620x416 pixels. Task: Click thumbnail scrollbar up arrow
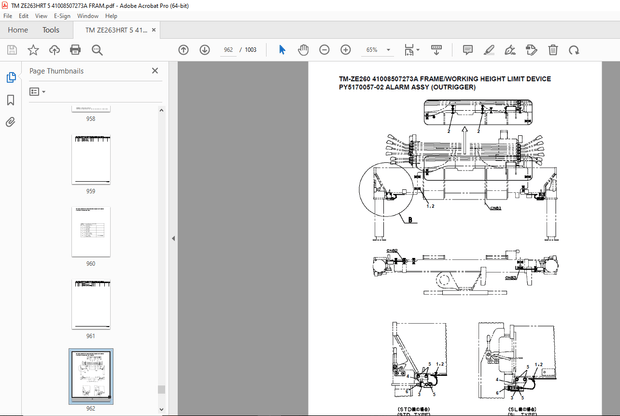tap(161, 110)
